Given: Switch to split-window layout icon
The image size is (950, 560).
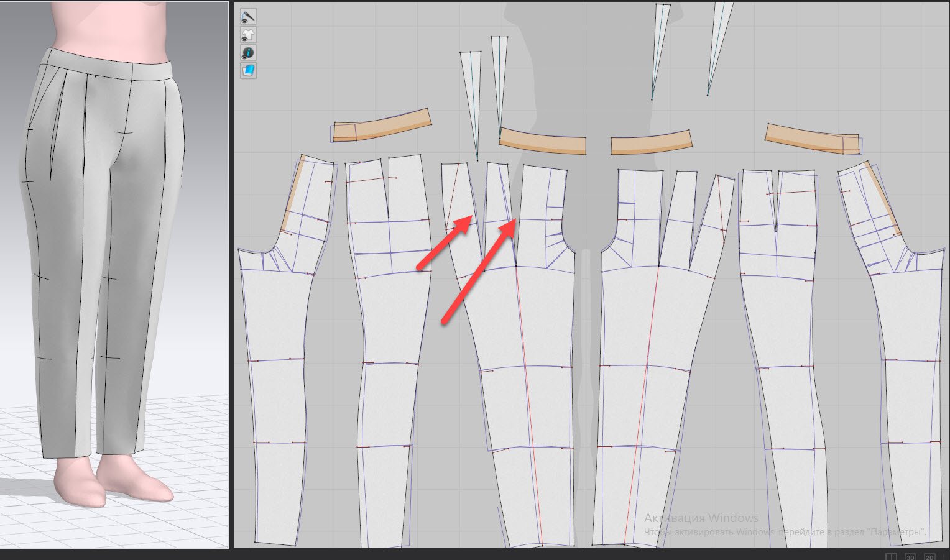Looking at the screenshot, I should (891, 557).
